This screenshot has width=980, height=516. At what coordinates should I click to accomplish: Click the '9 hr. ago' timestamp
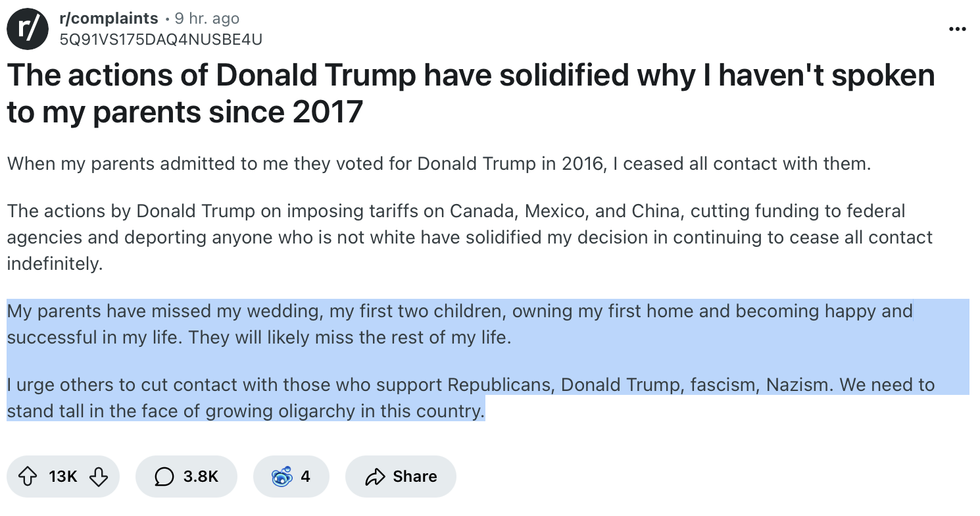pos(207,18)
